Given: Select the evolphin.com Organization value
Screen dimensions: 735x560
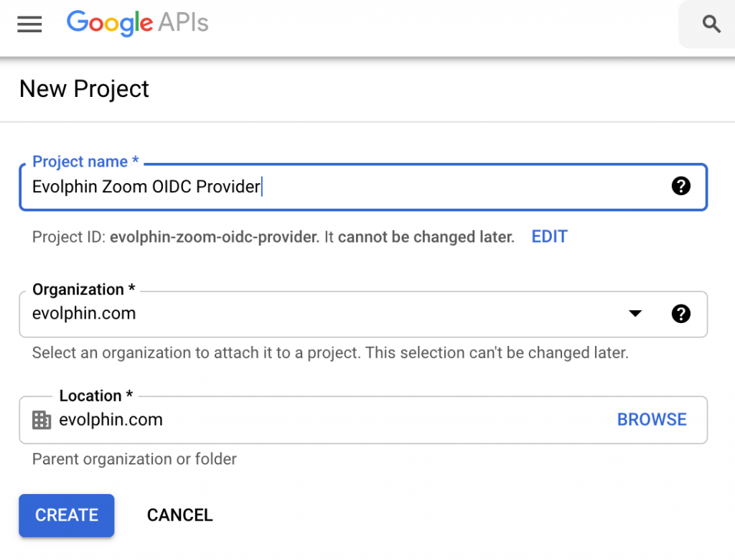Looking at the screenshot, I should tap(84, 314).
